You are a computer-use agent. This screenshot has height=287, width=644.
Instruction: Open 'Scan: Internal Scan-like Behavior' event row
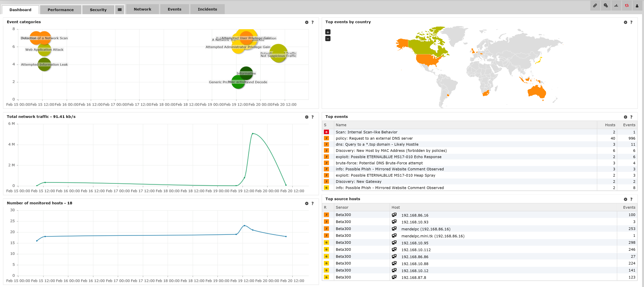(x=366, y=132)
